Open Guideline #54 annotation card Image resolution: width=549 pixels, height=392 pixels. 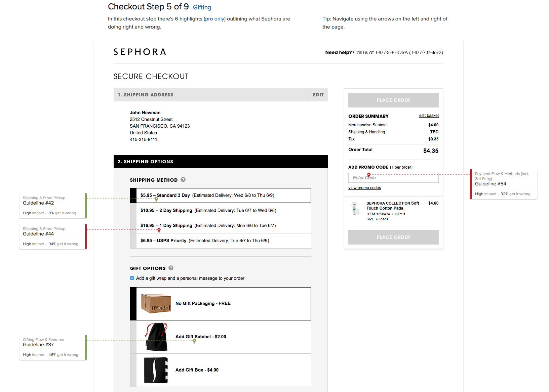click(x=504, y=184)
